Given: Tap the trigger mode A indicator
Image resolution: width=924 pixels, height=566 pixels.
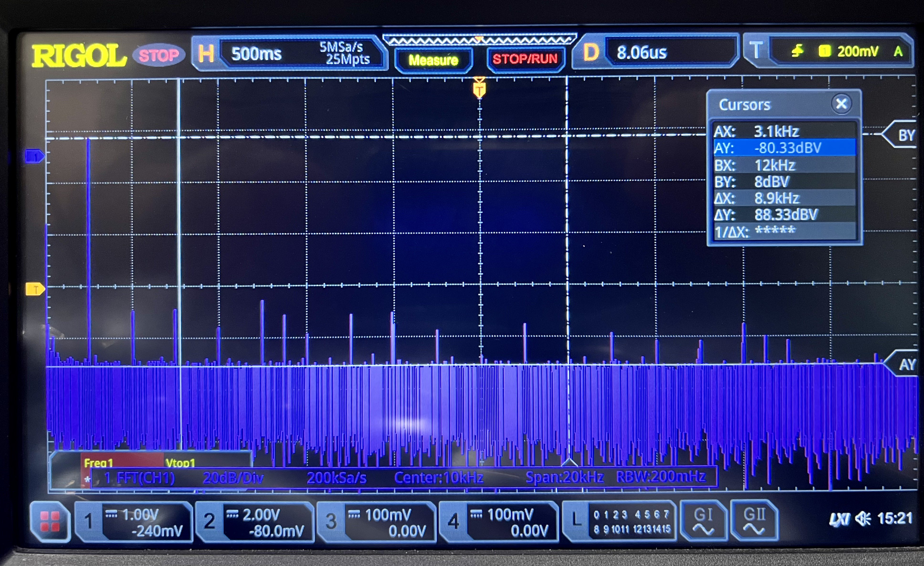Looking at the screenshot, I should pos(898,51).
